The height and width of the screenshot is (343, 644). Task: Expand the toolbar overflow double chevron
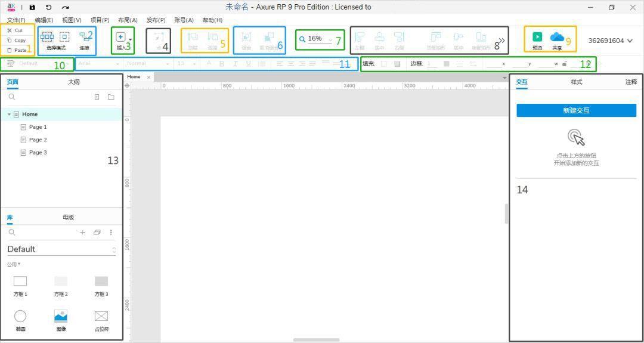(x=501, y=40)
